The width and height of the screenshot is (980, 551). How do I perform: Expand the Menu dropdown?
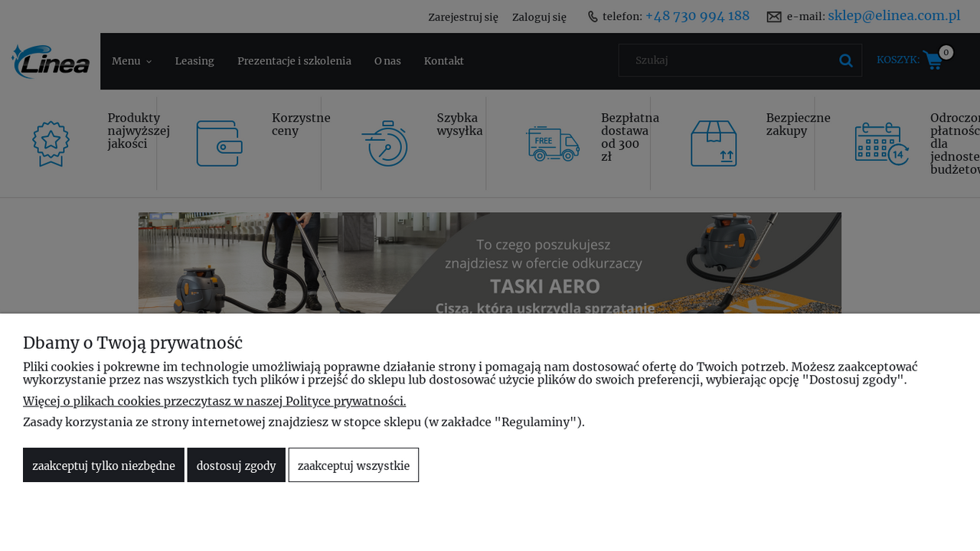coord(132,61)
